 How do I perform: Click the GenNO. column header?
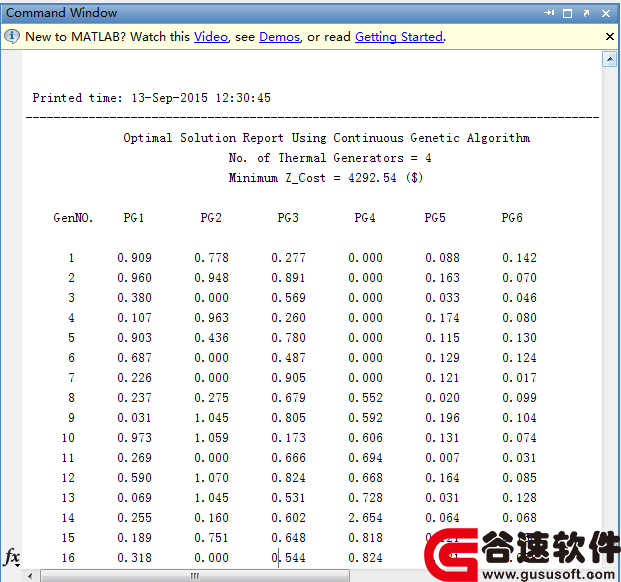[73, 218]
